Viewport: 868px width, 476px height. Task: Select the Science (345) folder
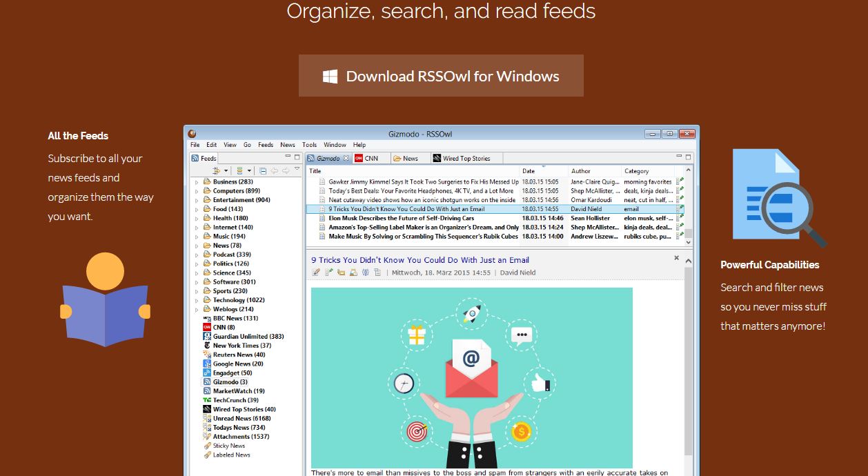[232, 272]
